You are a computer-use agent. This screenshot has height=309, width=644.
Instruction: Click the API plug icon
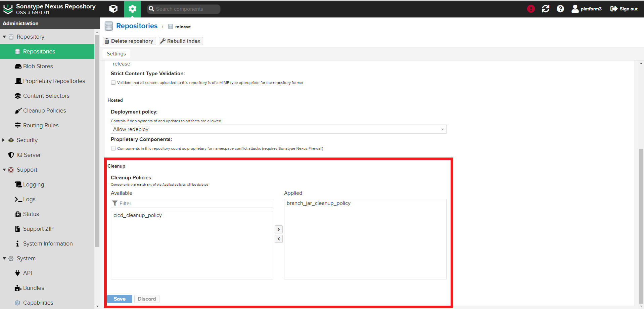pyautogui.click(x=17, y=273)
